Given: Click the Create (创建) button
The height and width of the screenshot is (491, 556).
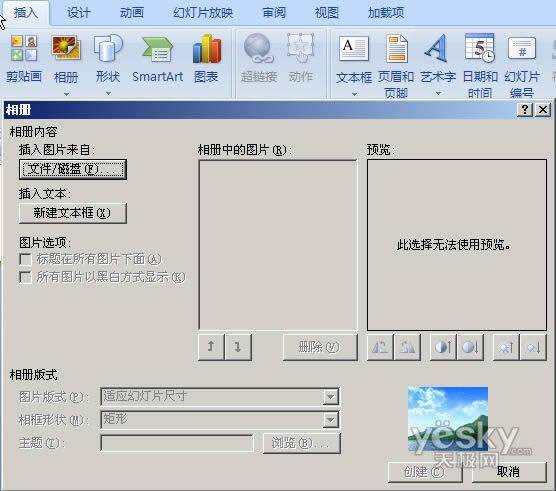Looking at the screenshot, I should pos(425,472).
